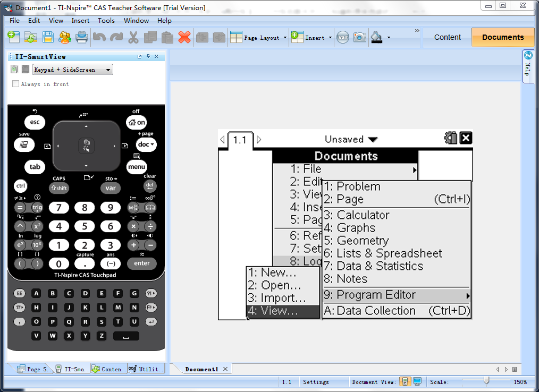The height and width of the screenshot is (392, 539).
Task: Click the esc key on the keypad
Action: (x=35, y=122)
